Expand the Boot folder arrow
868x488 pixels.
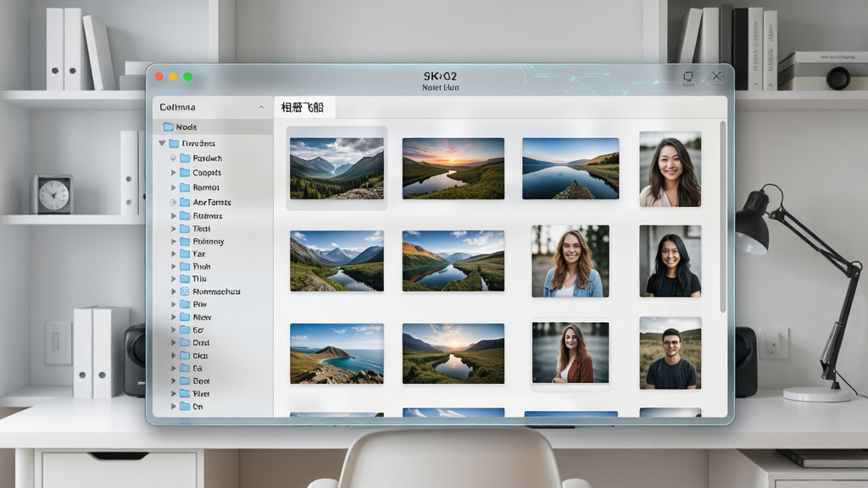pos(173,380)
